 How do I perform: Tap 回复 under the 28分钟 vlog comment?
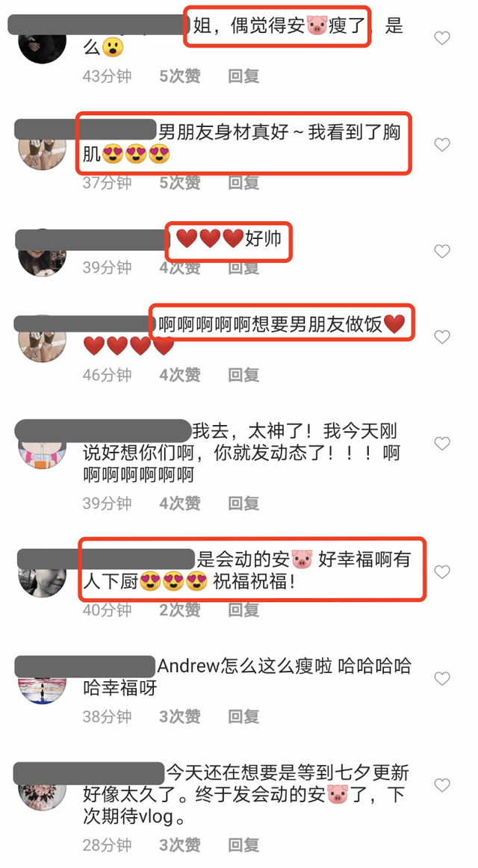tap(243, 846)
